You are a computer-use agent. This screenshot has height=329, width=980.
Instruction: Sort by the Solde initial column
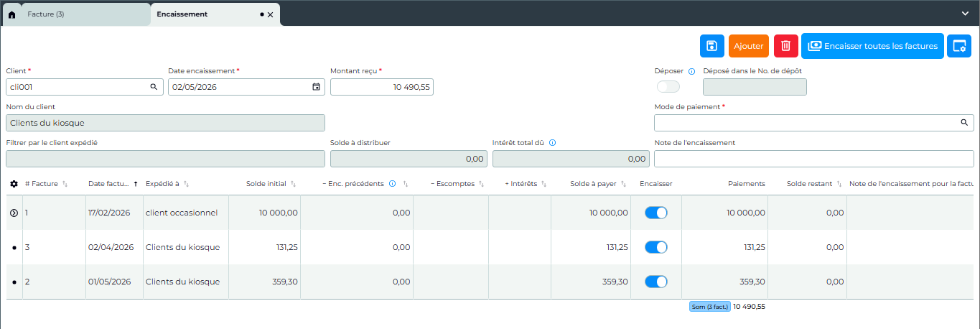pos(293,184)
